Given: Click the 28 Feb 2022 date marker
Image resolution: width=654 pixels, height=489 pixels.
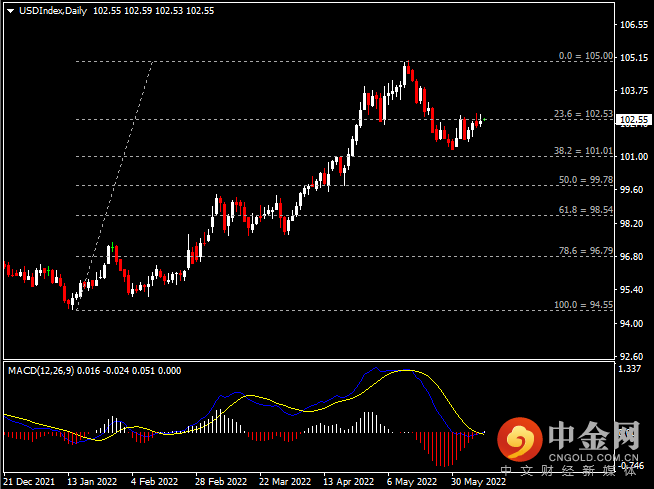Looking at the screenshot, I should pos(221,481).
